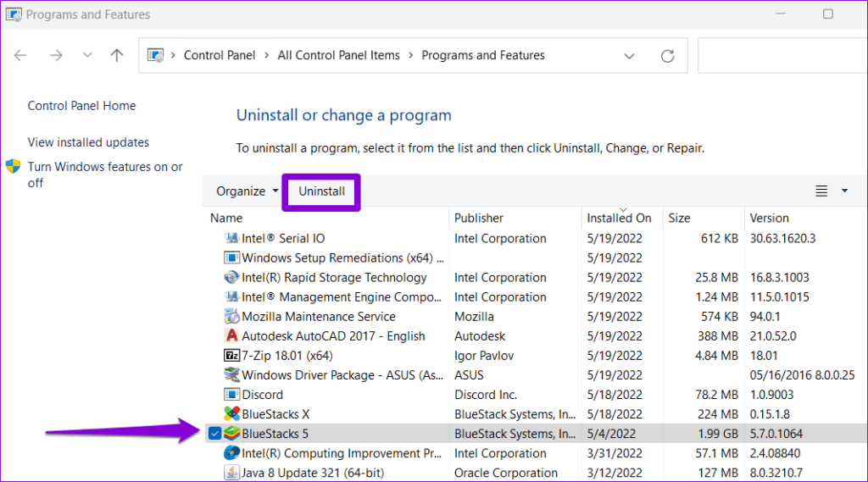868x482 pixels.
Task: Sort by Publisher column header
Action: click(479, 218)
